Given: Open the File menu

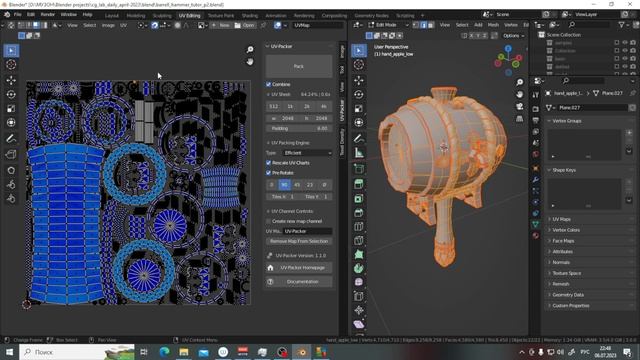Looking at the screenshot, I should (18, 15).
